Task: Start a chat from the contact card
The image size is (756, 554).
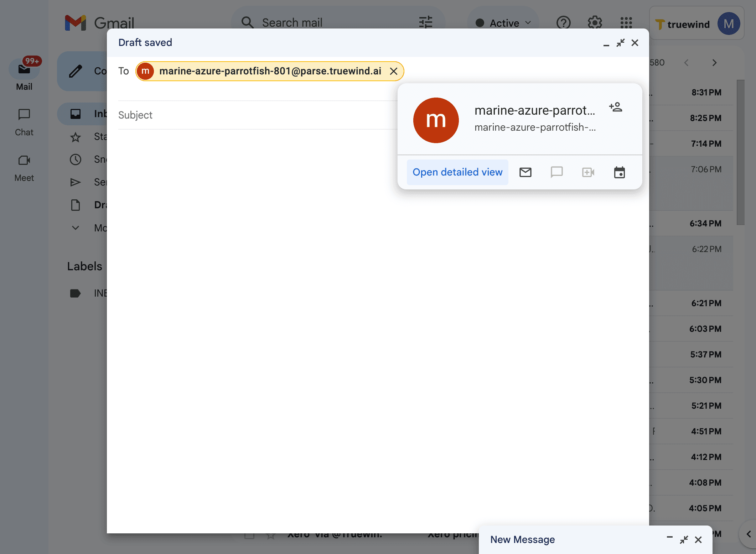Action: coord(556,172)
